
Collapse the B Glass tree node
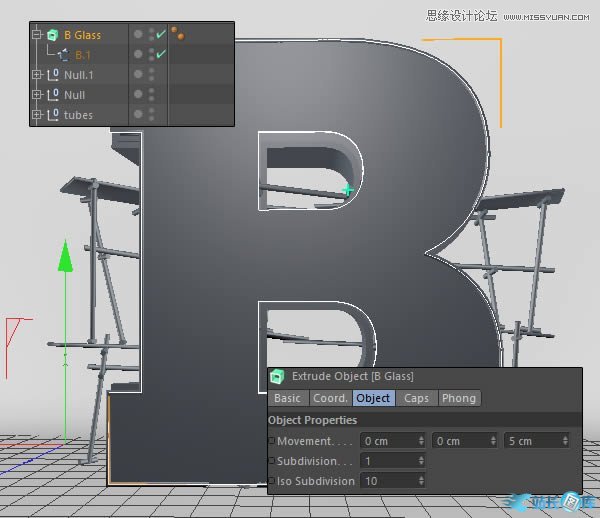pyautogui.click(x=37, y=35)
